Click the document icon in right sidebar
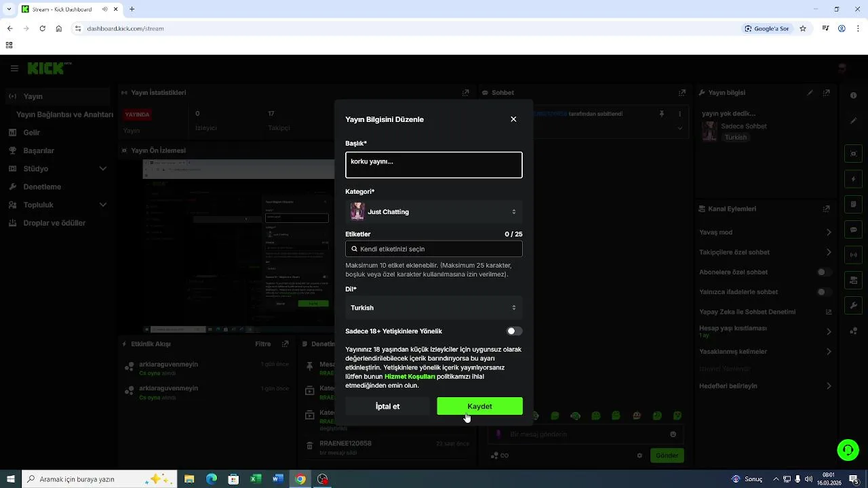Viewport: 868px width, 488px height. pos(853,205)
